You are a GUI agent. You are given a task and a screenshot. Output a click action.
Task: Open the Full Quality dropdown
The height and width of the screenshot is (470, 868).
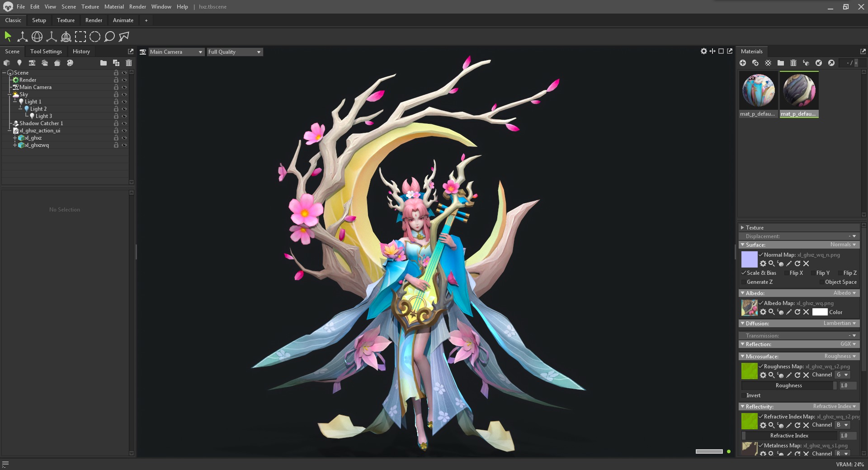click(x=235, y=52)
